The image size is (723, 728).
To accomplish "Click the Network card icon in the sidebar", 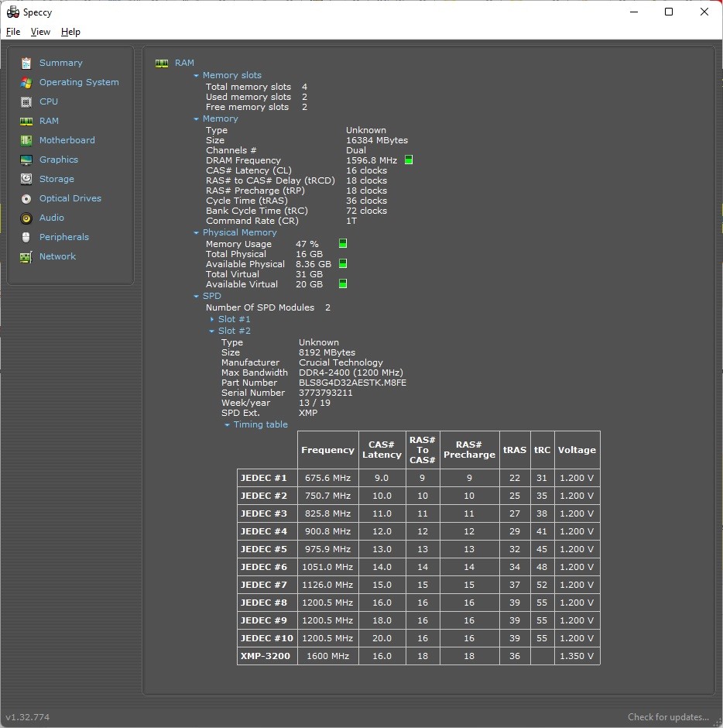I will point(26,257).
